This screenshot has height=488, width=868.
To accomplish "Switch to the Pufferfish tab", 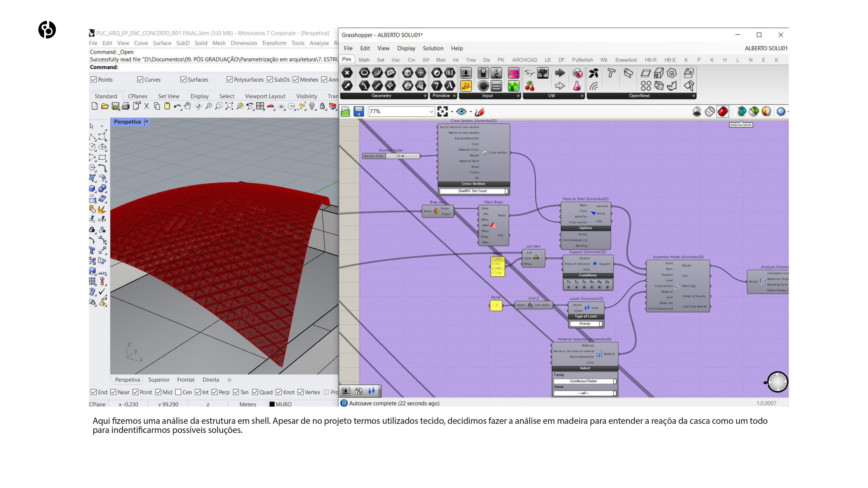I will pos(582,60).
